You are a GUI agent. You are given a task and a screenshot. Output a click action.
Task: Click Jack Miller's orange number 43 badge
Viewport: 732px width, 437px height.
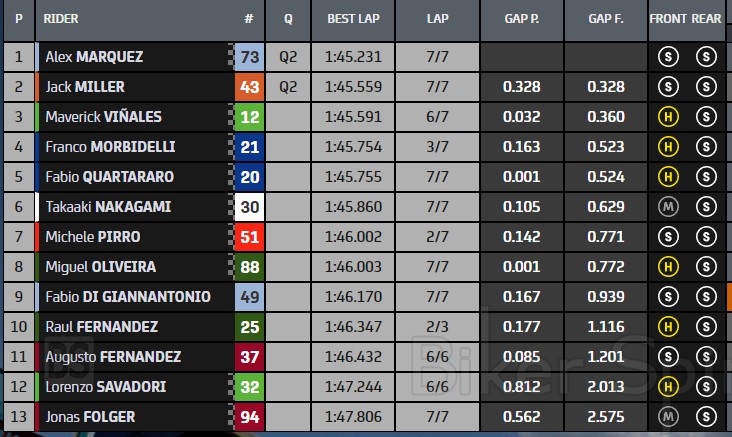click(250, 87)
